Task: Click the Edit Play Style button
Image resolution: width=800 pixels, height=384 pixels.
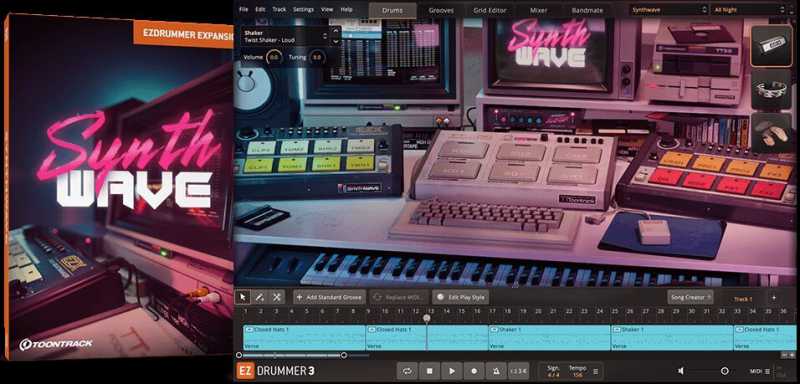Action: click(461, 297)
